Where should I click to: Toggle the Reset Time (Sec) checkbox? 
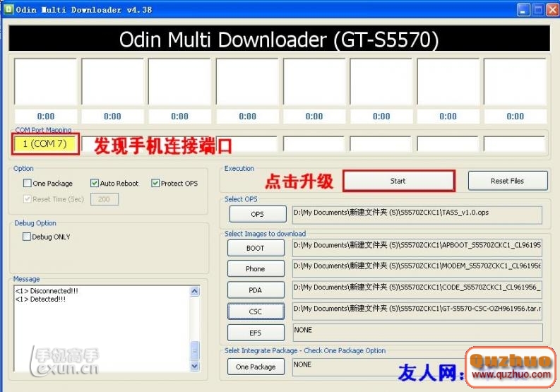click(27, 199)
